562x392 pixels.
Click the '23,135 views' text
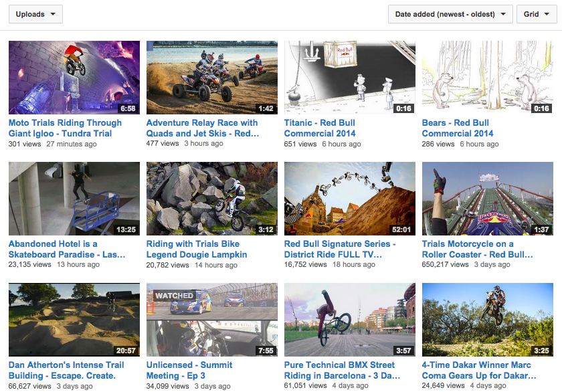pos(29,264)
